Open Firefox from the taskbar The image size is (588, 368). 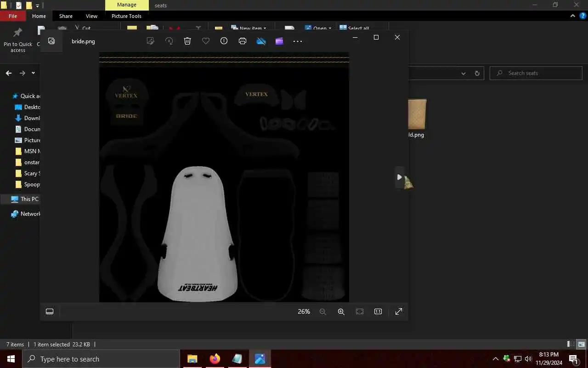pyautogui.click(x=215, y=359)
